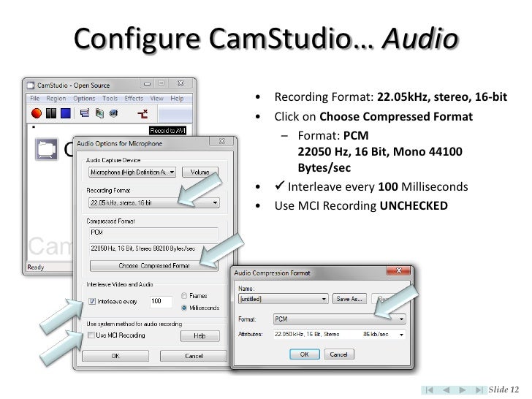Click the blue Stop icon in CamStudio

tap(66, 113)
